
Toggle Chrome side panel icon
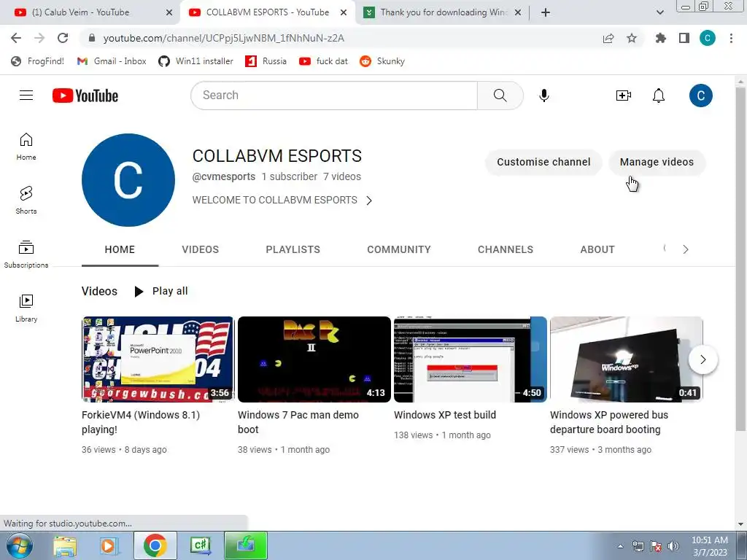(684, 38)
